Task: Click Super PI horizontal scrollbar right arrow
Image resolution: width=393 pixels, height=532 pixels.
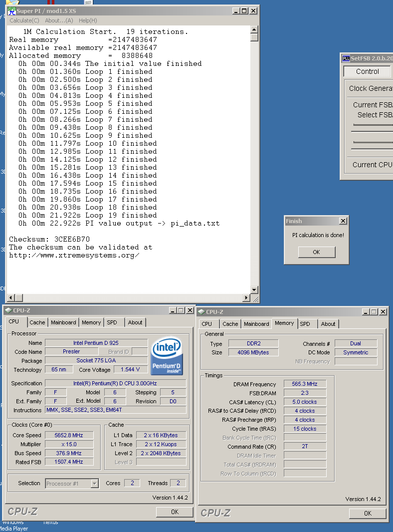Action: [x=246, y=297]
